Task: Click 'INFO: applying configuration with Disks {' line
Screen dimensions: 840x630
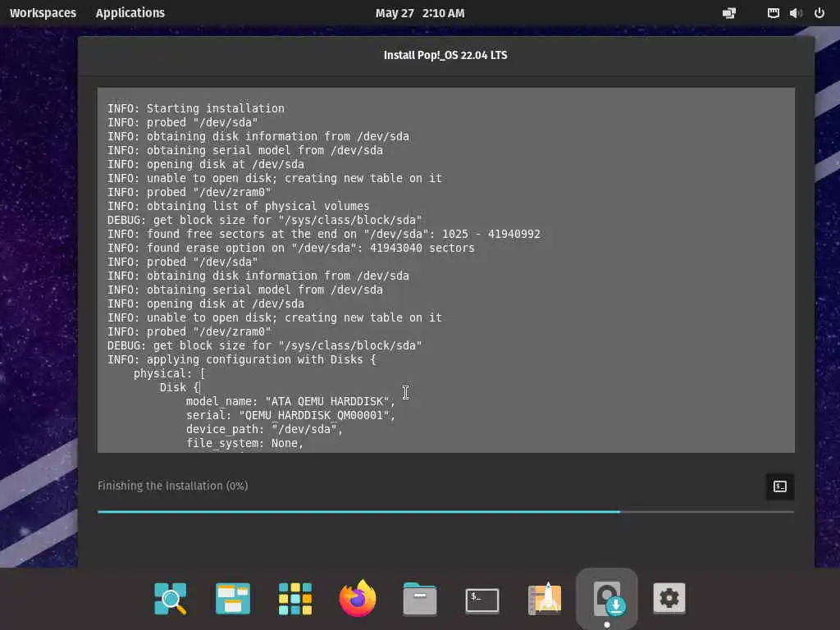Action: tap(242, 359)
